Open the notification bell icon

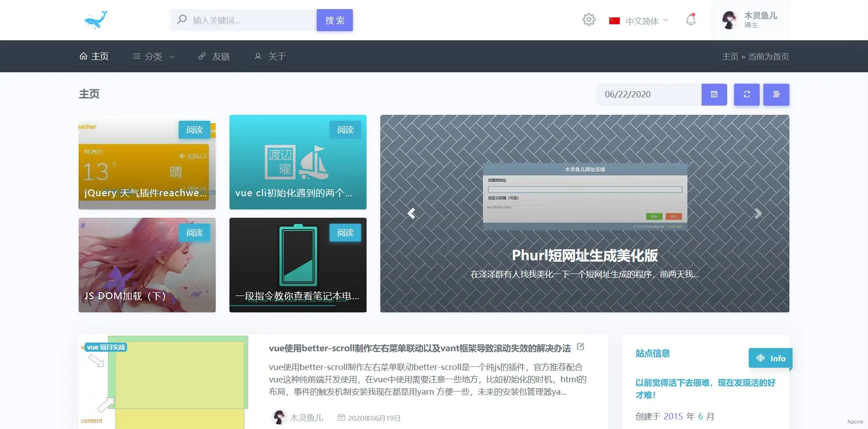coord(690,20)
